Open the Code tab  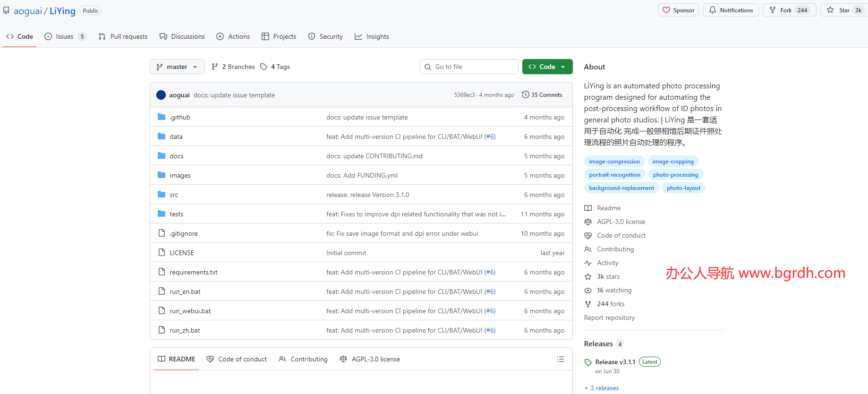point(20,36)
